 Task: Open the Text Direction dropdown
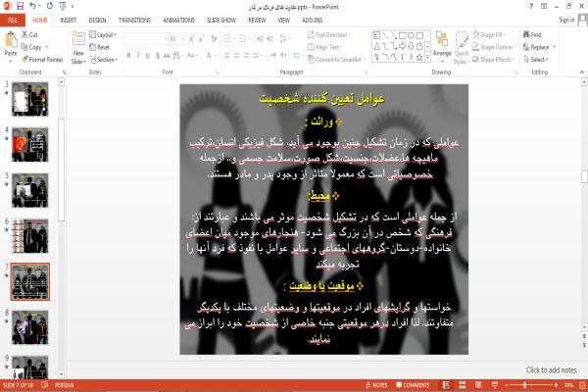pyautogui.click(x=328, y=34)
